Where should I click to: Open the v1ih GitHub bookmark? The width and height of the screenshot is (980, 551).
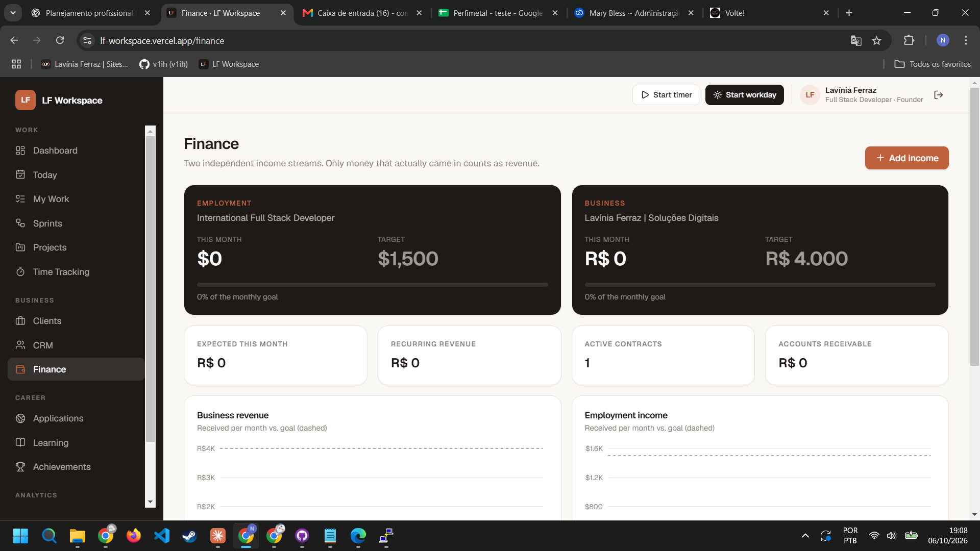[163, 64]
